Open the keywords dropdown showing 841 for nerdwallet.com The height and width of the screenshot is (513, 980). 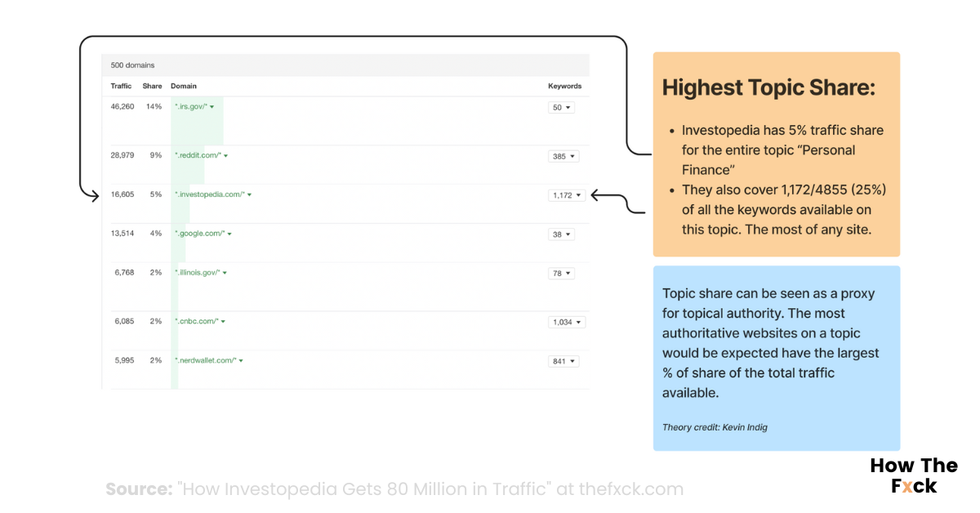coord(563,360)
